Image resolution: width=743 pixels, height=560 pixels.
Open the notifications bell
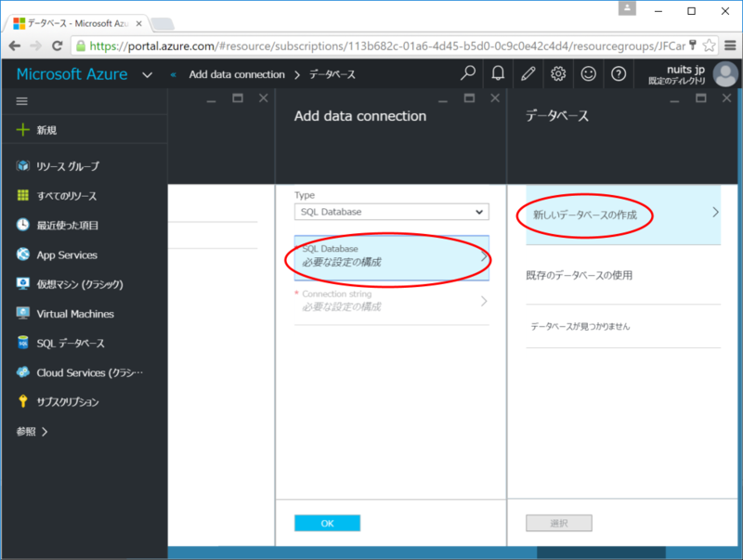pos(498,73)
